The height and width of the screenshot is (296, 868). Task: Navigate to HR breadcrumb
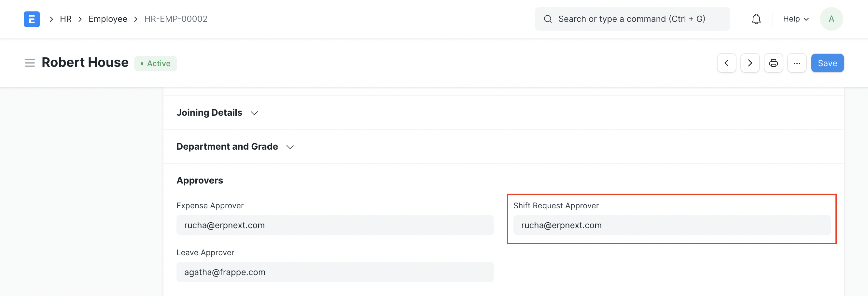click(65, 19)
